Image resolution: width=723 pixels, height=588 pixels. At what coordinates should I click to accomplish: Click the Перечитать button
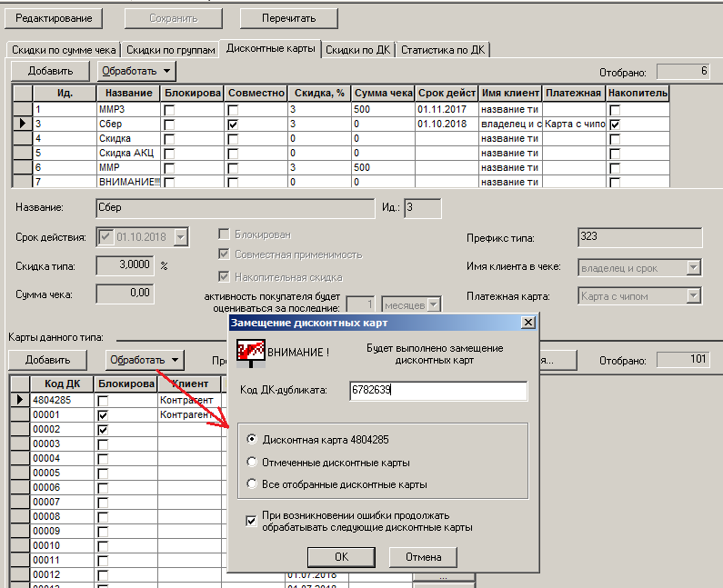pos(288,18)
